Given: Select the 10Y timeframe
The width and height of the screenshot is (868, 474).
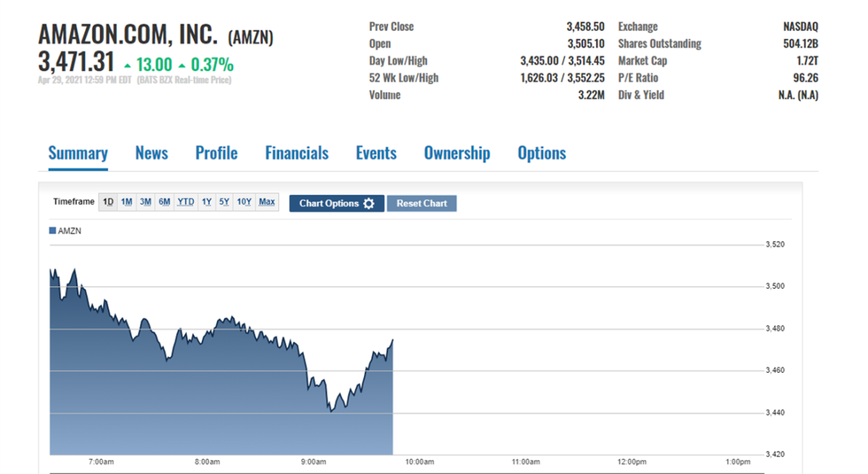Looking at the screenshot, I should (244, 202).
